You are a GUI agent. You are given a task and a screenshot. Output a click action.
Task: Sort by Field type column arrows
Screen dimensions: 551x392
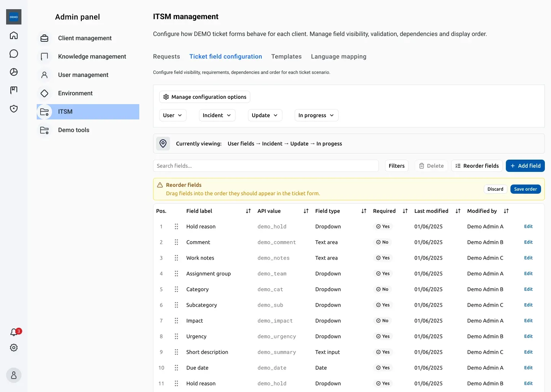[x=364, y=211]
